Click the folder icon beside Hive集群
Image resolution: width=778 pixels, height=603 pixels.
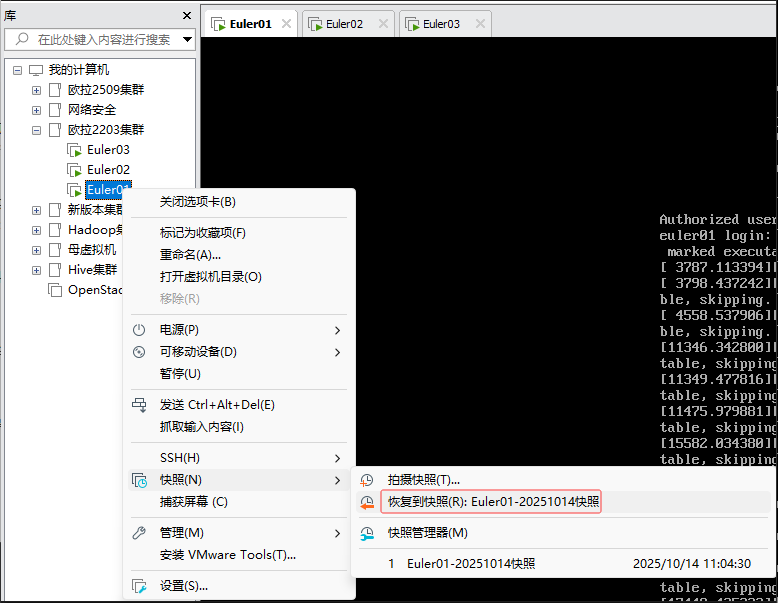[55, 270]
